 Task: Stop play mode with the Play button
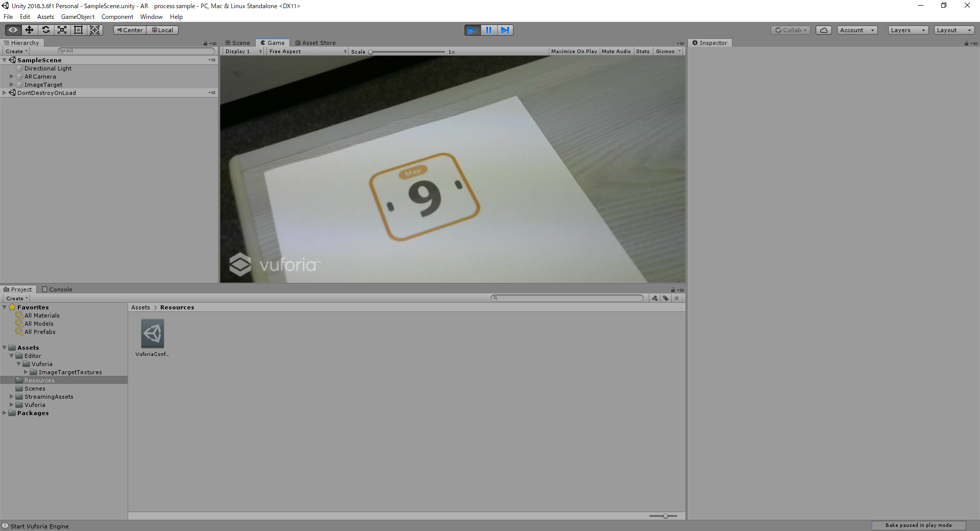click(472, 30)
